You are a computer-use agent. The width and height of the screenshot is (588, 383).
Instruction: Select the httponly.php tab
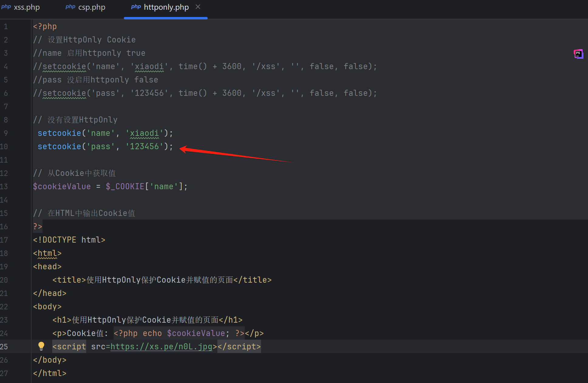166,7
